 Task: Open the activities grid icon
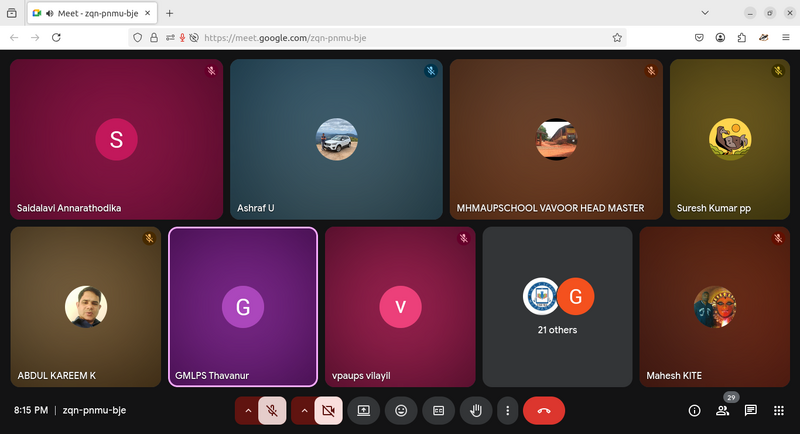(778, 410)
